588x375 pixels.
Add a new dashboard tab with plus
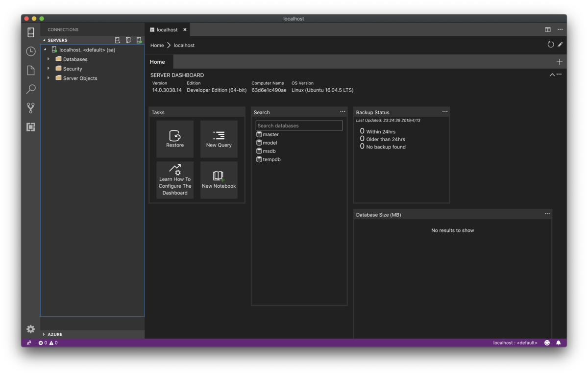pos(560,62)
